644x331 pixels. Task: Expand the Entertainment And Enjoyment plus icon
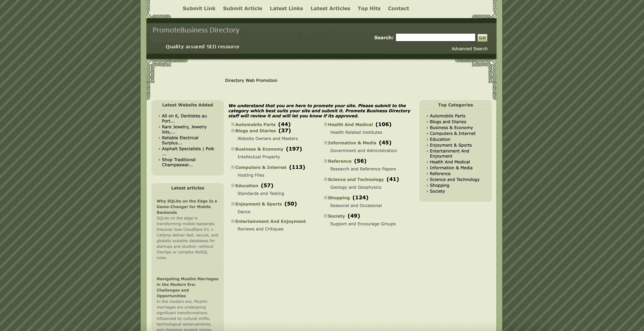[233, 221]
